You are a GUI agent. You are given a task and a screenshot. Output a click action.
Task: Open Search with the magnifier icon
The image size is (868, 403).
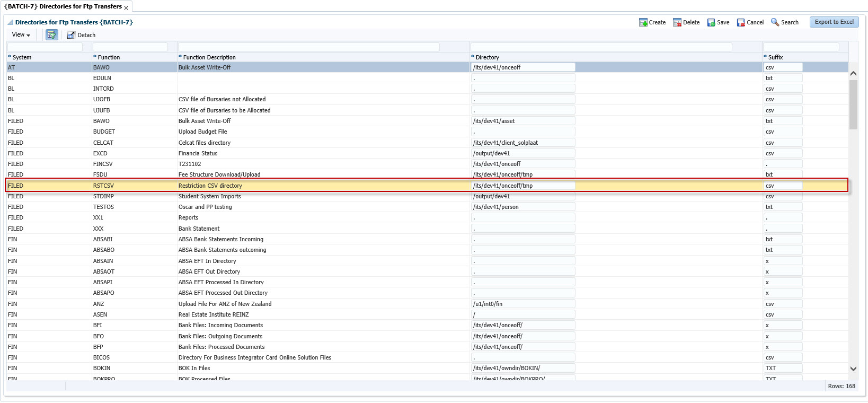(775, 22)
